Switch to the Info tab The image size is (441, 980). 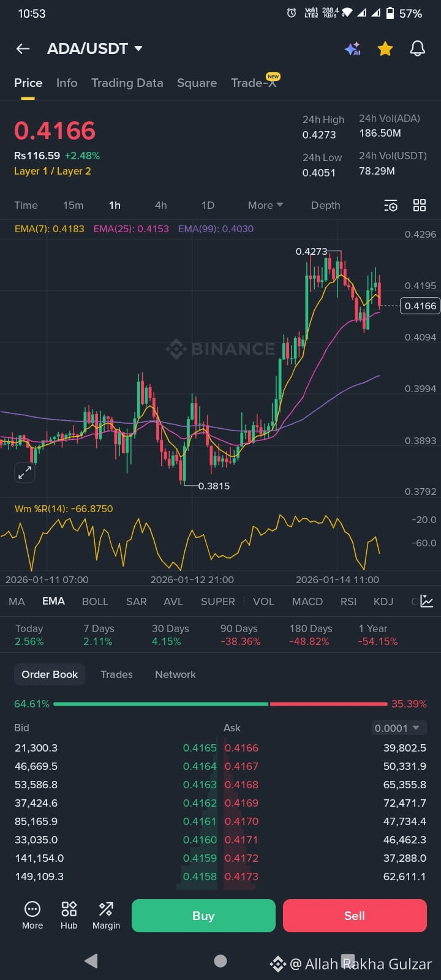[67, 83]
